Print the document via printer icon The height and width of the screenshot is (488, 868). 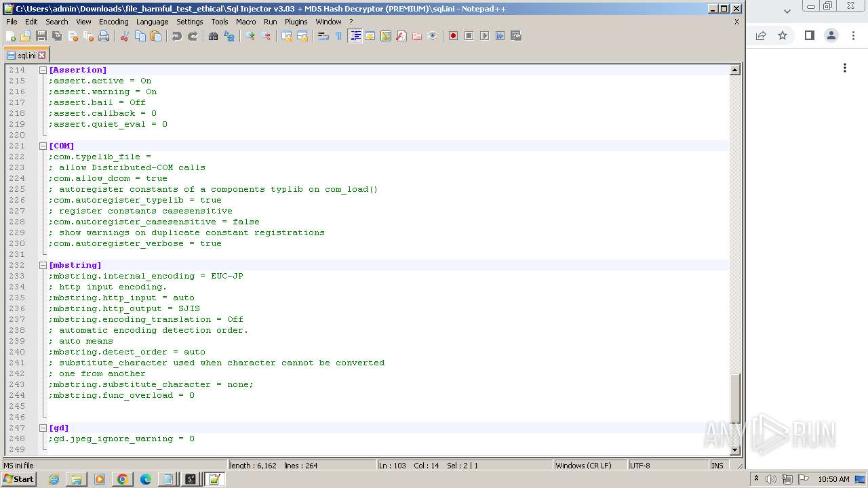pyautogui.click(x=104, y=36)
